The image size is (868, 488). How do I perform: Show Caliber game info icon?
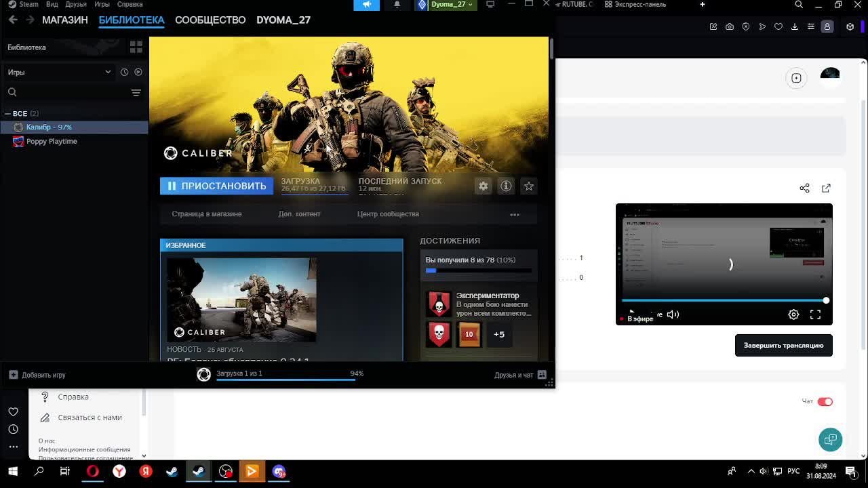[506, 186]
